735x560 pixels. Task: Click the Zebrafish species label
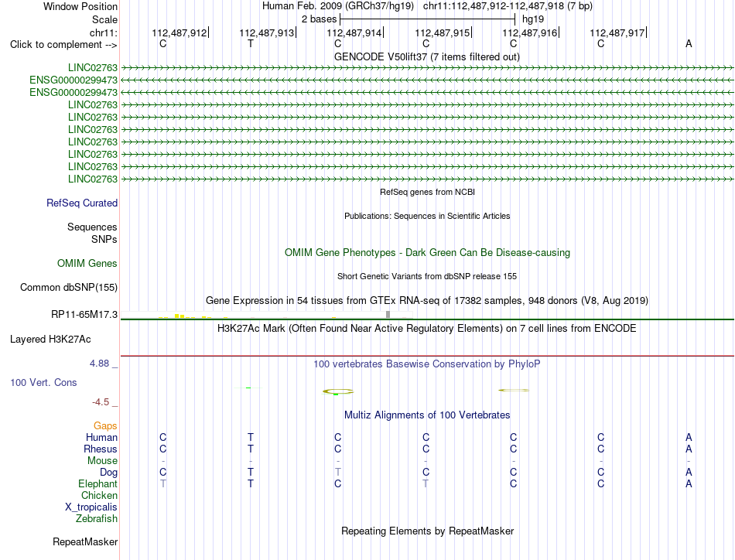coord(97,519)
